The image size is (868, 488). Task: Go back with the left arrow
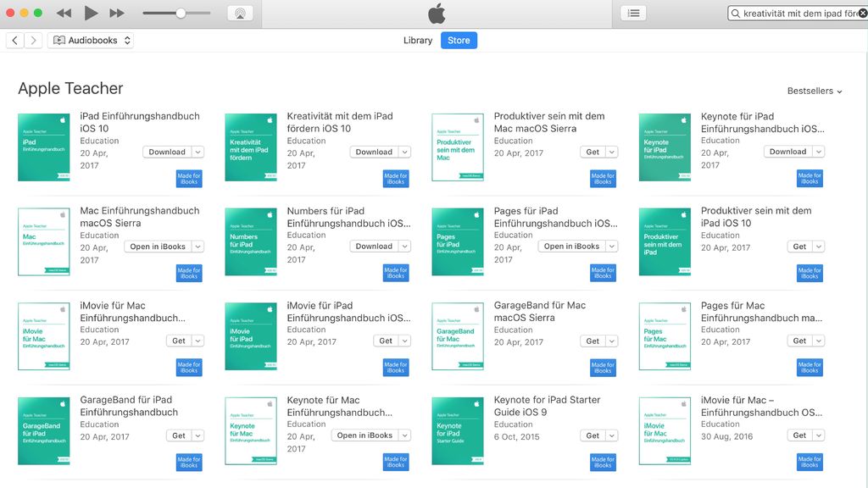pos(15,41)
